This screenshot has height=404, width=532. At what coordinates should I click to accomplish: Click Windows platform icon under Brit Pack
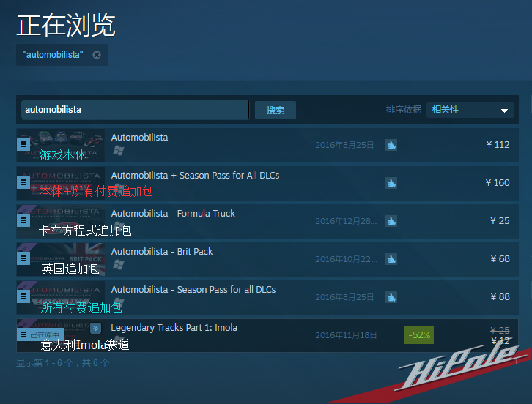tap(119, 264)
